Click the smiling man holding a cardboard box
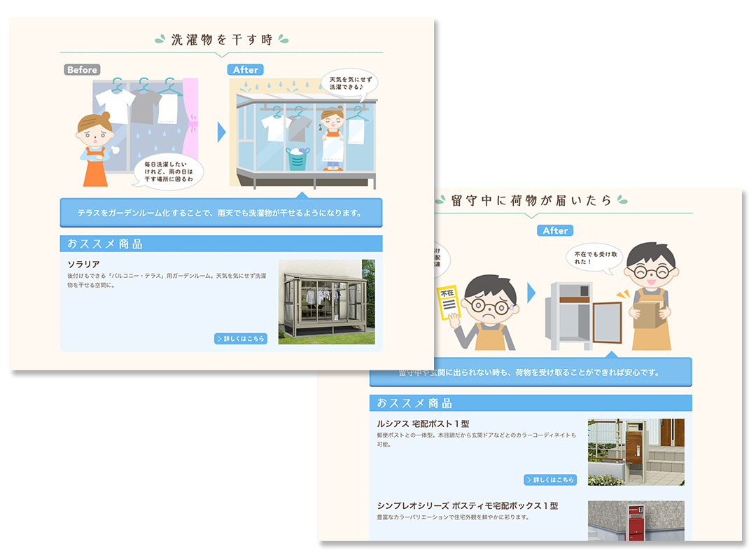 (x=651, y=296)
